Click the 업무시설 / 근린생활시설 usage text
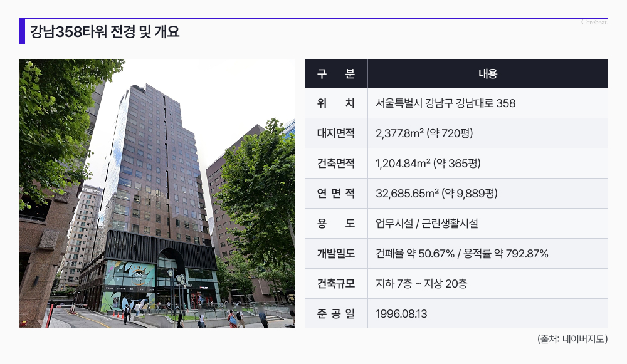627x364 pixels. [x=427, y=224]
